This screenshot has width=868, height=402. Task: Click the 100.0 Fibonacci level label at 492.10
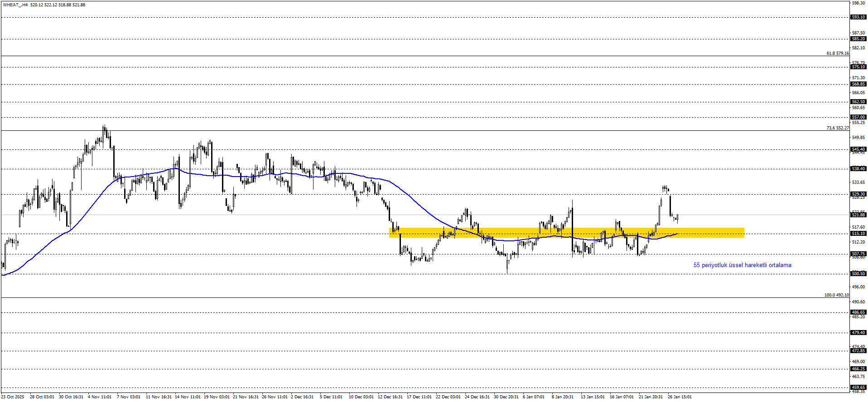click(836, 295)
